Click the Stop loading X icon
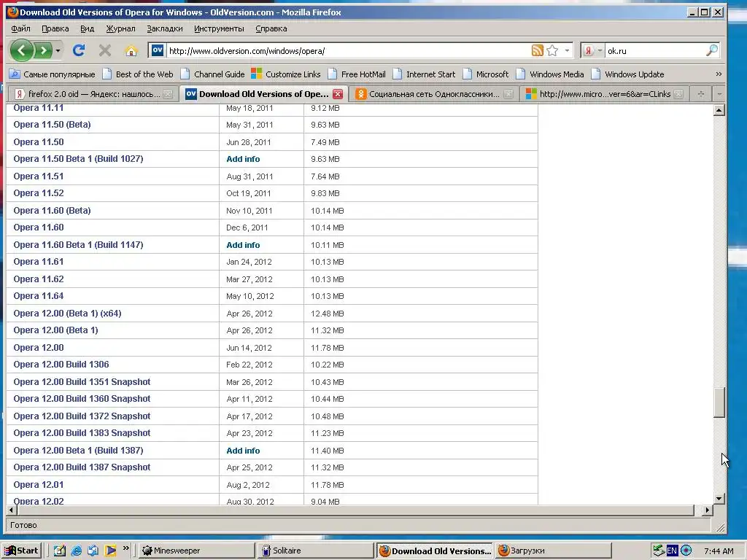 click(105, 50)
